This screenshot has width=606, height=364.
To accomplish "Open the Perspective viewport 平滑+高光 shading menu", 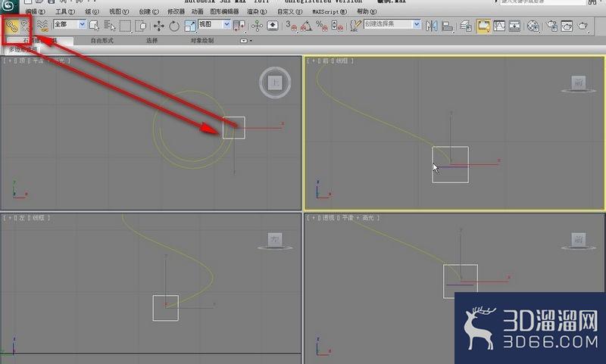I will click(x=358, y=218).
